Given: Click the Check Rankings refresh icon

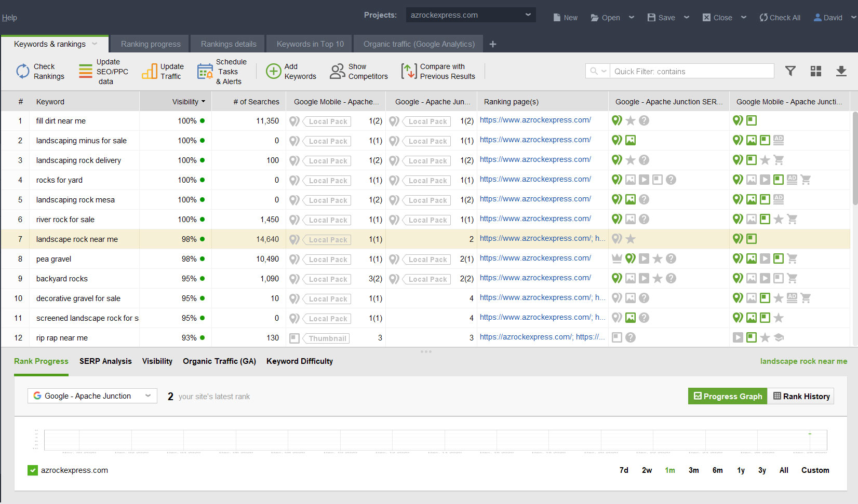Looking at the screenshot, I should [23, 71].
